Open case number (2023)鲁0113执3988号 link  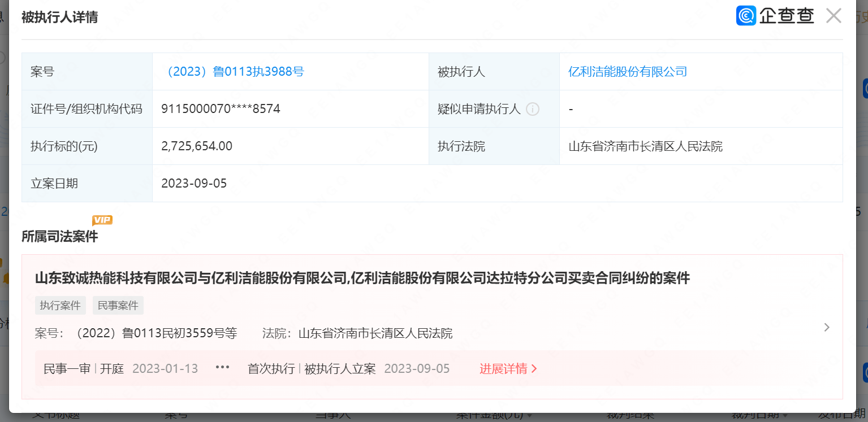click(x=232, y=72)
